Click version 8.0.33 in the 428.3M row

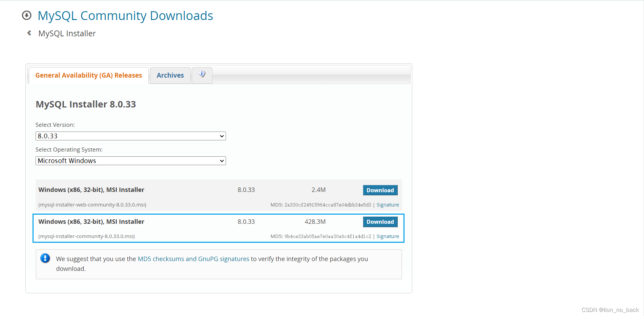(246, 222)
